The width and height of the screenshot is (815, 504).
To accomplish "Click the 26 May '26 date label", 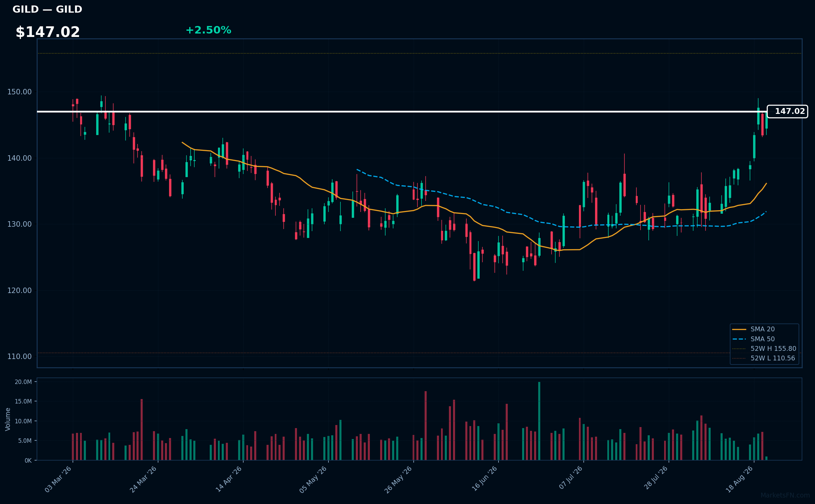I will click(399, 479).
